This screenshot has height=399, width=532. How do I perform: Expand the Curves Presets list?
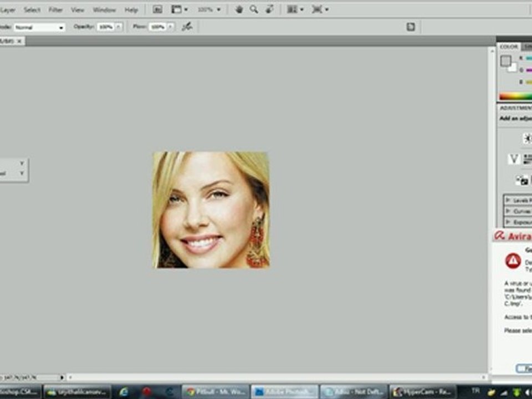[518, 211]
